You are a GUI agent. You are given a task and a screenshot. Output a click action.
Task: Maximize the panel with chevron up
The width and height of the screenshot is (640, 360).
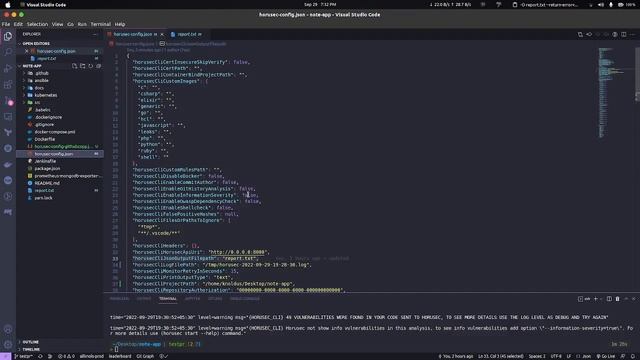626,299
